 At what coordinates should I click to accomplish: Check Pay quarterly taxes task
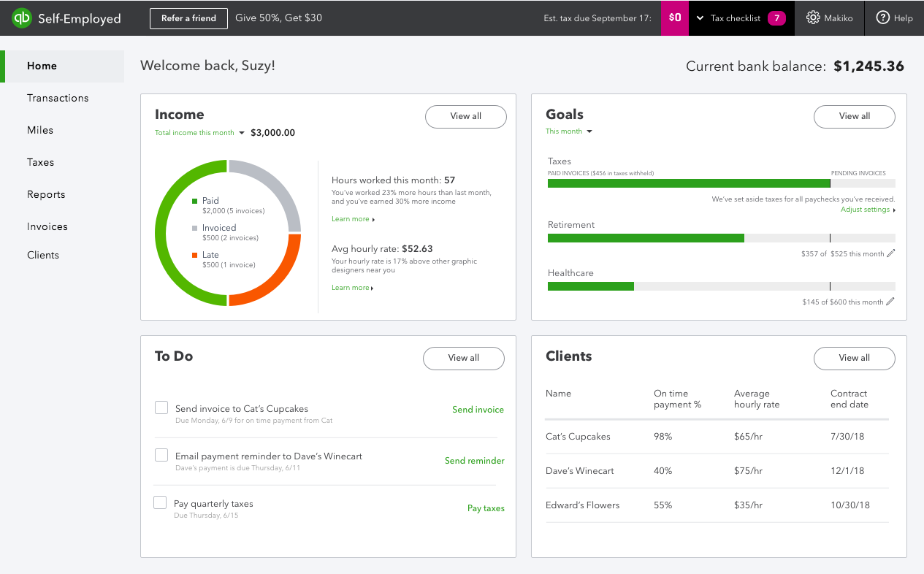(x=160, y=502)
